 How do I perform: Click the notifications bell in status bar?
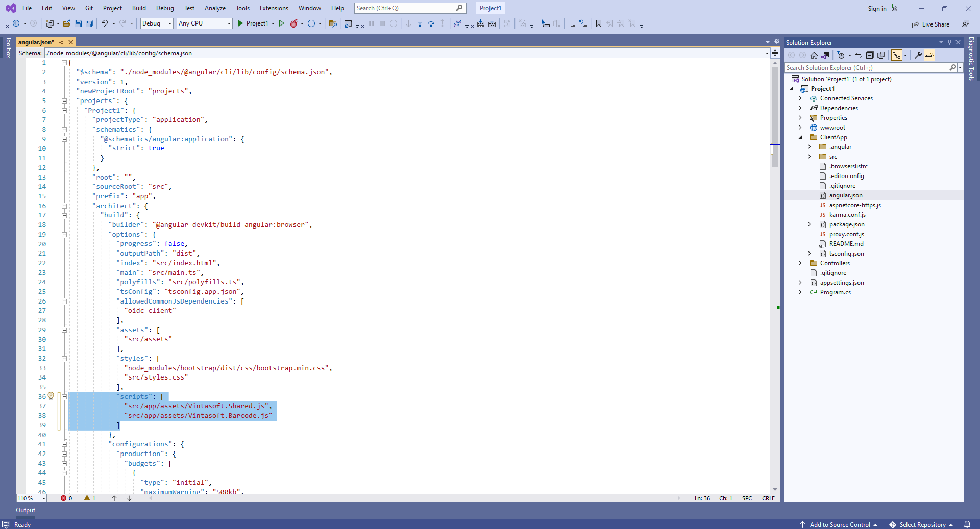pyautogui.click(x=967, y=524)
